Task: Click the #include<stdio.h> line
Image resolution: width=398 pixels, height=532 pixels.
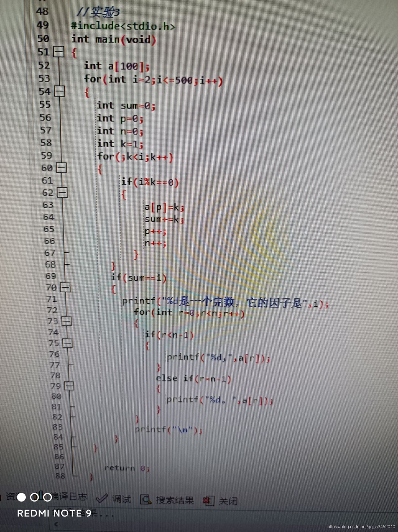Action: tap(123, 26)
